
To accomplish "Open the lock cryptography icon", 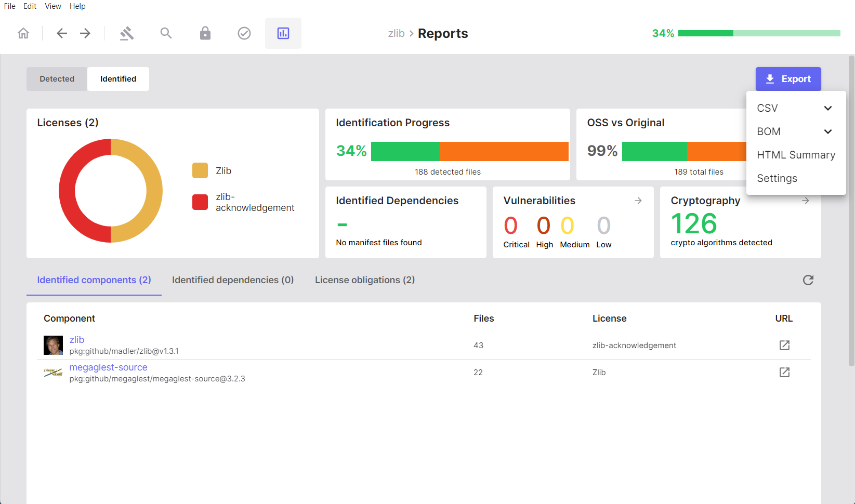I will pos(205,33).
